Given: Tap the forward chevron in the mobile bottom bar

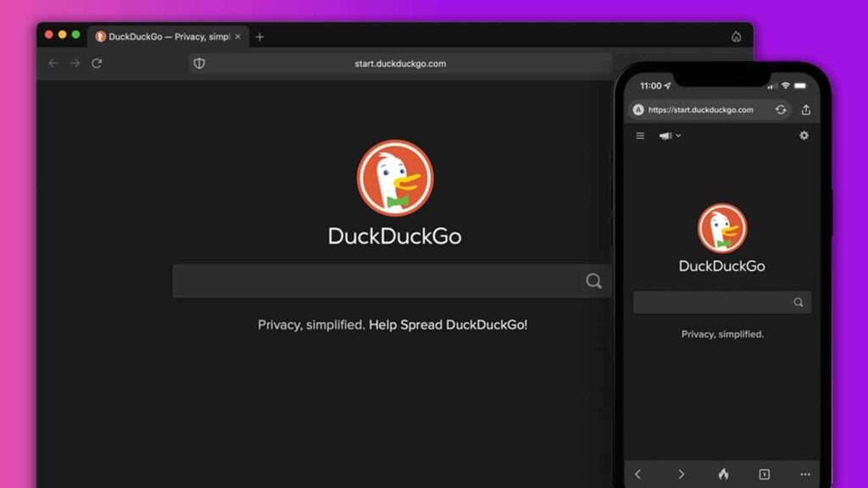Looking at the screenshot, I should click(682, 474).
